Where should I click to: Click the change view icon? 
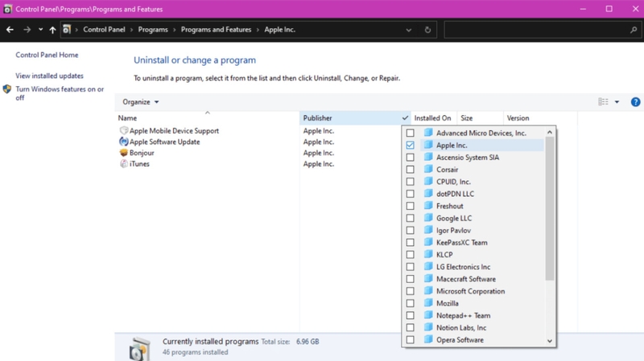click(x=603, y=102)
